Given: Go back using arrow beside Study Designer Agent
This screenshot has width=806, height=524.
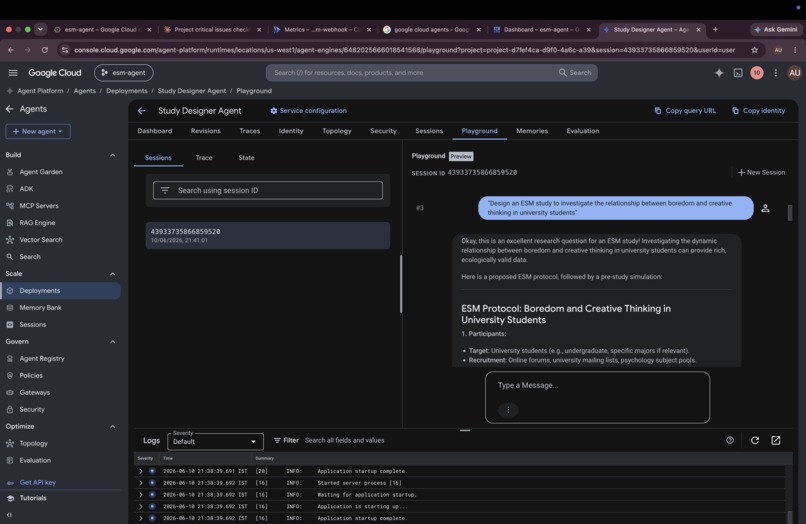Looking at the screenshot, I should [141, 111].
